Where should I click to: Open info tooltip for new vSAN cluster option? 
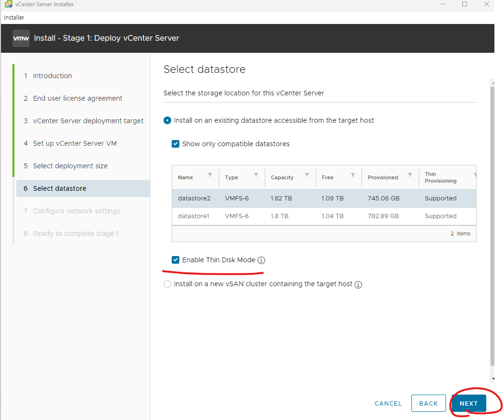coord(358,285)
